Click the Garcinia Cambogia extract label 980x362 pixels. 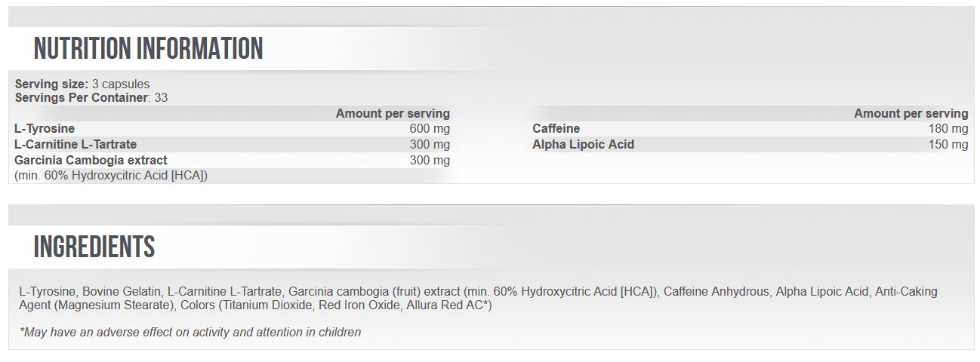pos(91,160)
